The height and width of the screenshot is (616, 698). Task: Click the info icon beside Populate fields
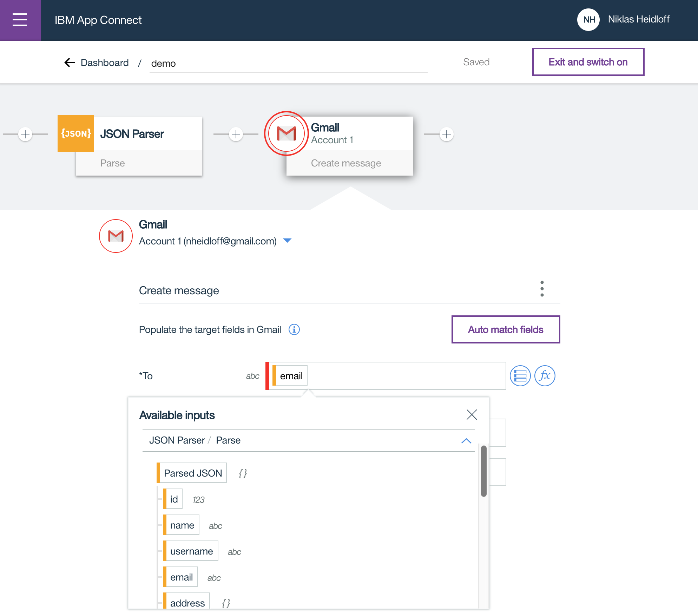(294, 329)
